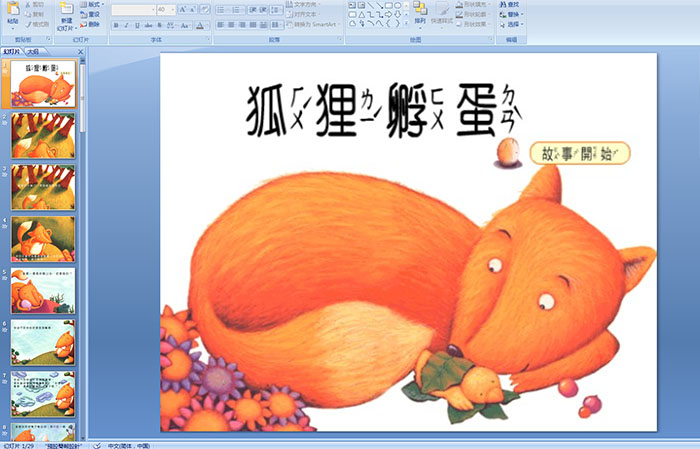Select the Down Arrow shape in gallery

(397, 14)
